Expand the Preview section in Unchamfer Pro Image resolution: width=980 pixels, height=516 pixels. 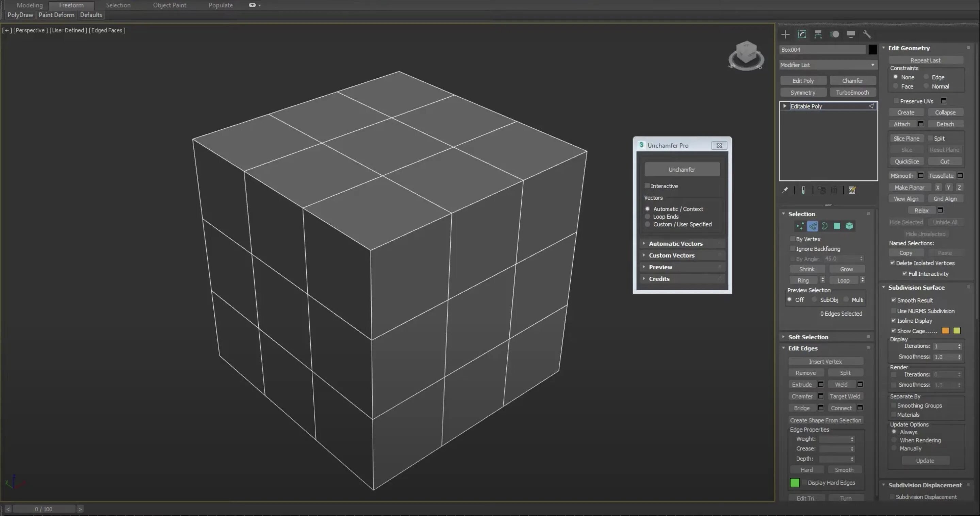click(x=660, y=267)
